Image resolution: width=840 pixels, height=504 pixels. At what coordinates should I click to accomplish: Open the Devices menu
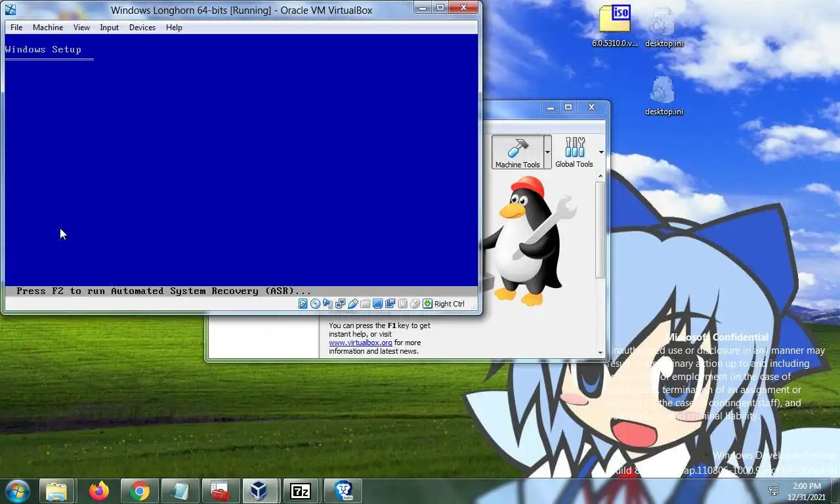(142, 28)
